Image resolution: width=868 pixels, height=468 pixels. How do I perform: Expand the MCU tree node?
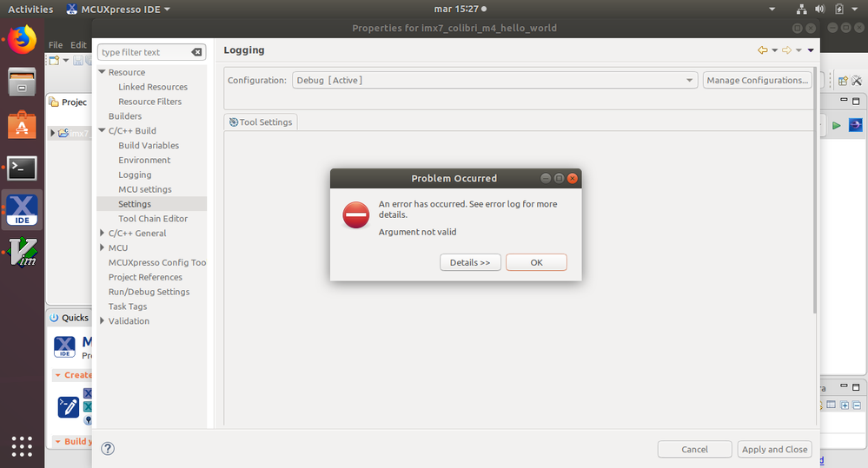[102, 247]
